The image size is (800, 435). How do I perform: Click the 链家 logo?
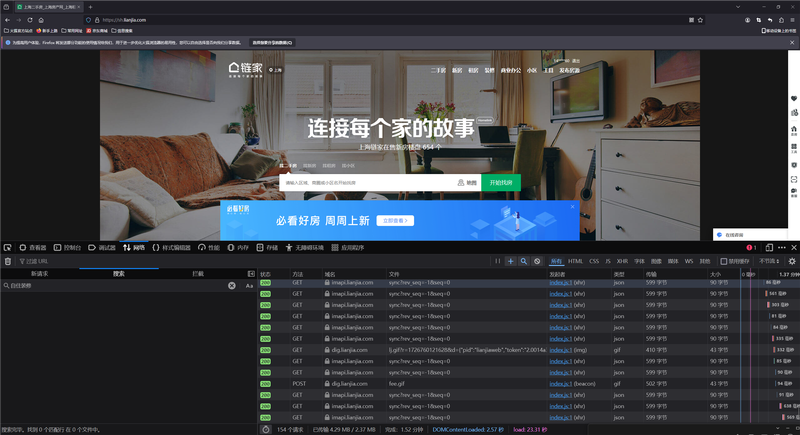click(245, 69)
